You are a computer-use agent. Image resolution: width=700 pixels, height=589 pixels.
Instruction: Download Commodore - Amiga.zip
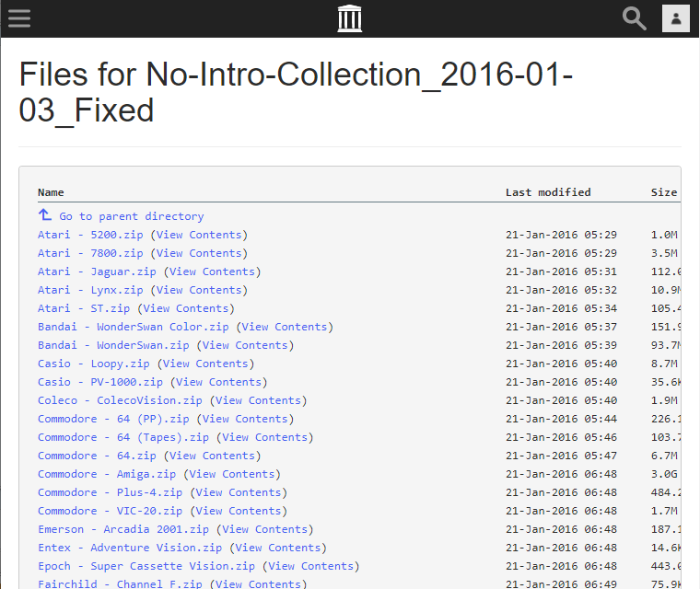point(107,474)
